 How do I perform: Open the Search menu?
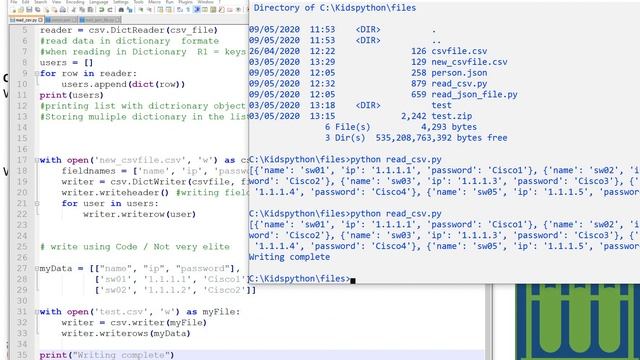[40, 2]
